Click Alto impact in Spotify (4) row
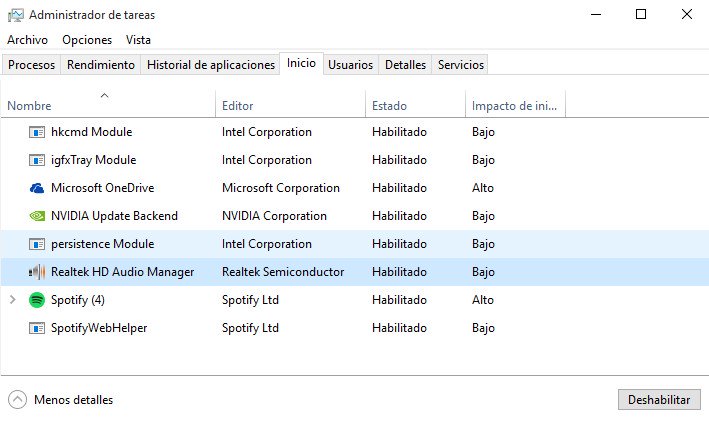Image resolution: width=709 pixels, height=423 pixels. [x=482, y=300]
